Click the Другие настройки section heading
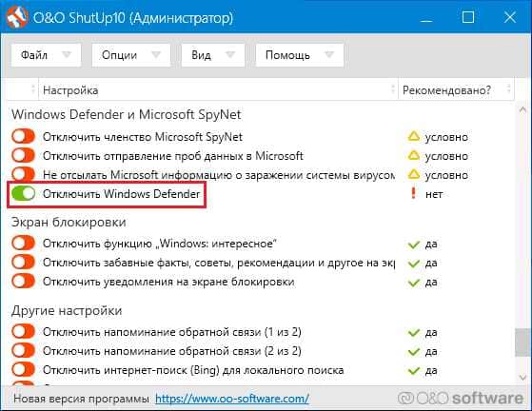 67,310
